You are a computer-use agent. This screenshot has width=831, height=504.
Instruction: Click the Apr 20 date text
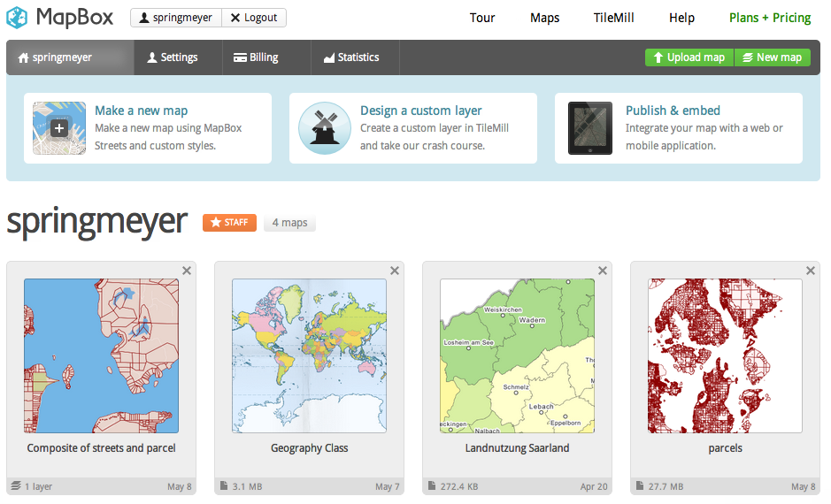tap(594, 486)
